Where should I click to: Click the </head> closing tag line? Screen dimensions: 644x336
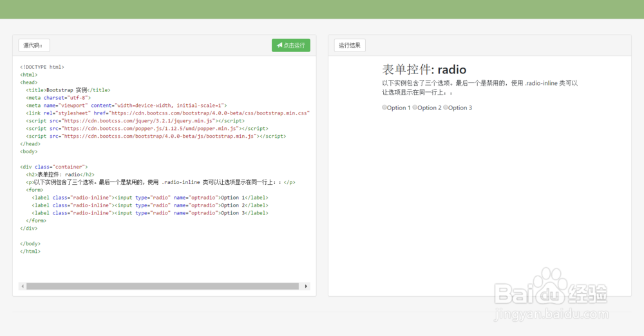[30, 144]
